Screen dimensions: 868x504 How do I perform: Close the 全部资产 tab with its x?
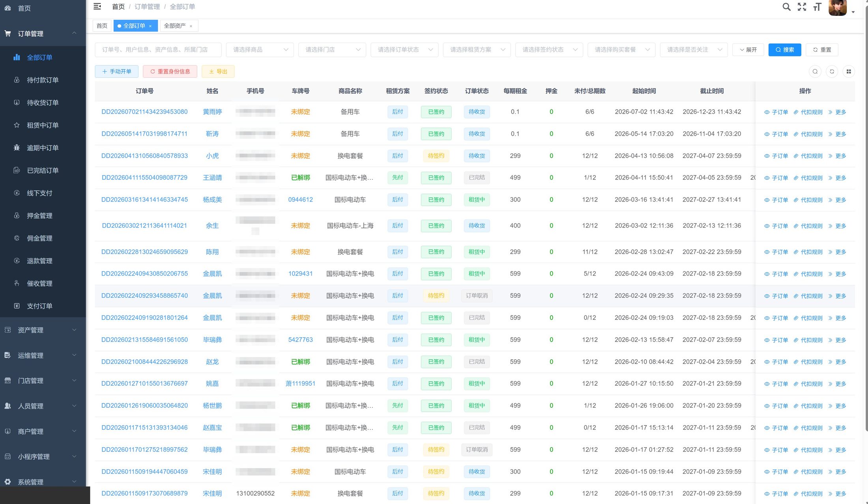(191, 26)
